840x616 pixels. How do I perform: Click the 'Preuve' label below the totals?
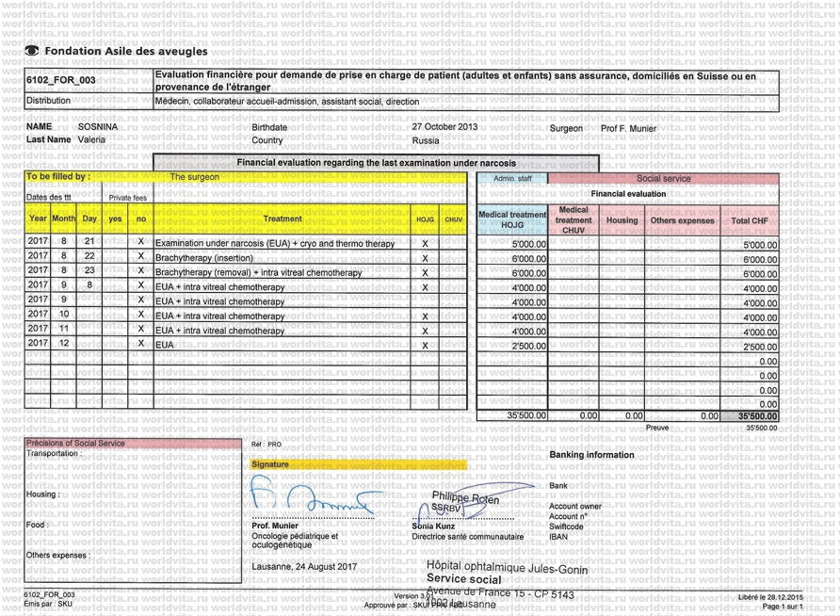pos(656,428)
